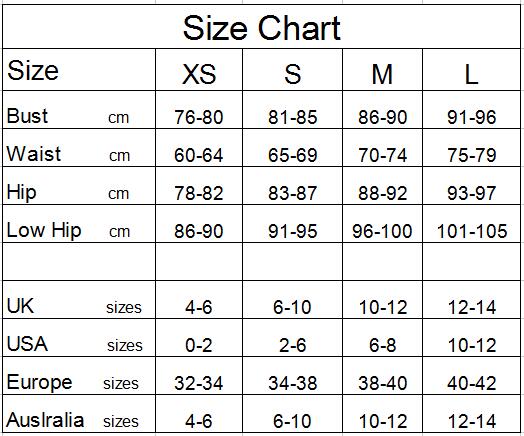Click the Size Chart title cell
Screen dimensions: 524x436
coord(261,27)
